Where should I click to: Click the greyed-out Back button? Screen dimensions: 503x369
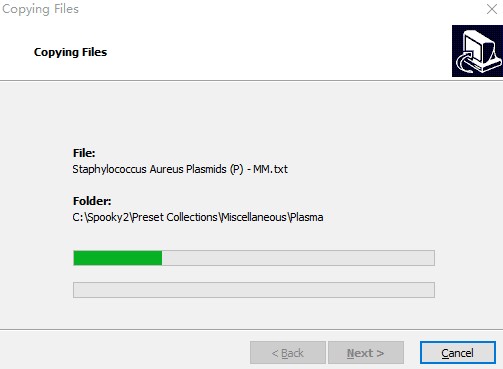(288, 352)
